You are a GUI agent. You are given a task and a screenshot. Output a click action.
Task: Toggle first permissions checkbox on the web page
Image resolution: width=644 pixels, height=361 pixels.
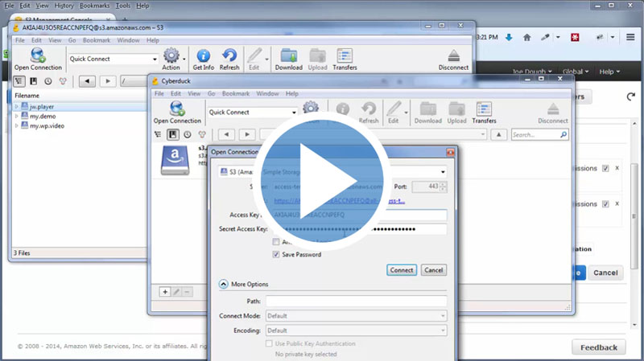point(605,169)
